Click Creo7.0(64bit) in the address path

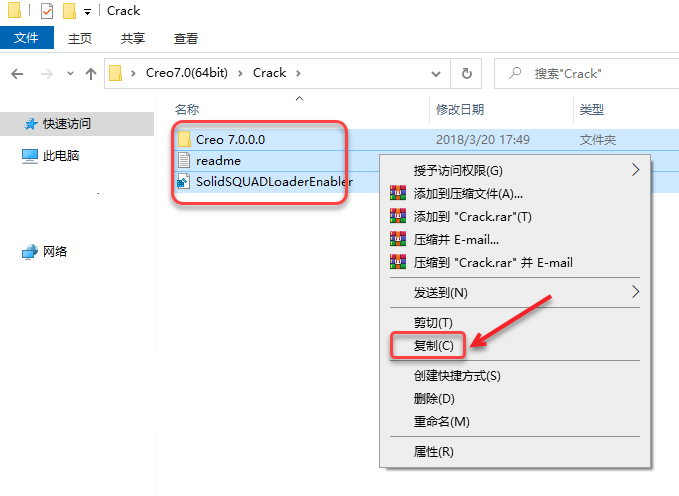coord(187,73)
